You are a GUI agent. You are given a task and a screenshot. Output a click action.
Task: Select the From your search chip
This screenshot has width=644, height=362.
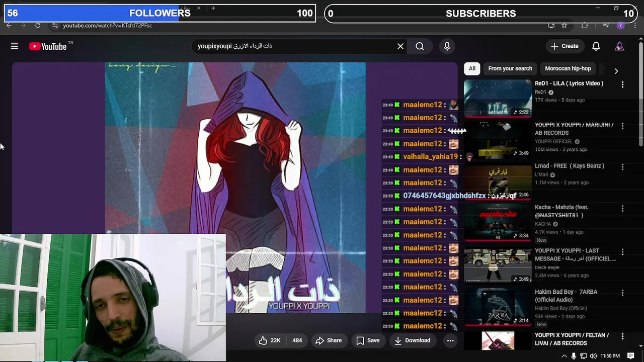[510, 68]
